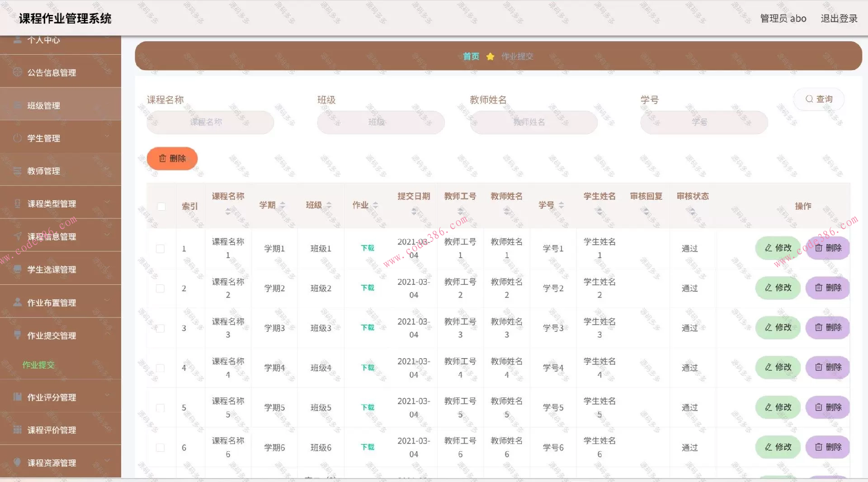Sort table by 学生姓名 column arrows
The image size is (868, 482).
tap(599, 211)
